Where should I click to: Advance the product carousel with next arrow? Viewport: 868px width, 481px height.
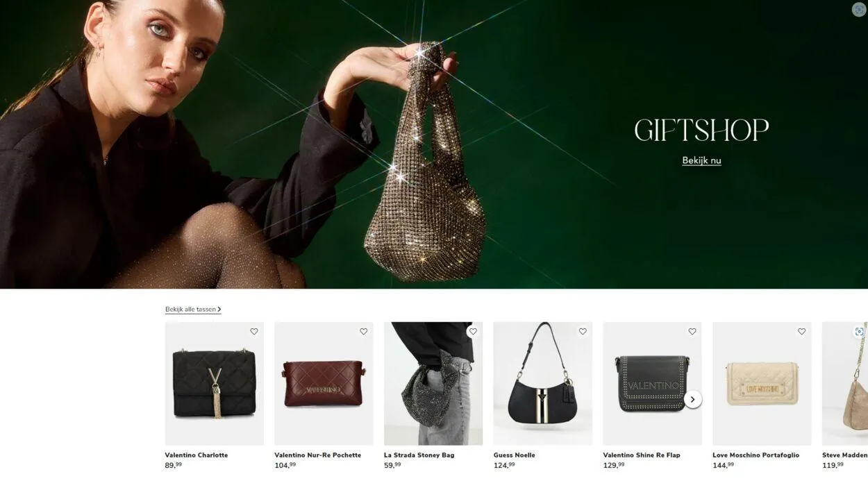pyautogui.click(x=692, y=399)
